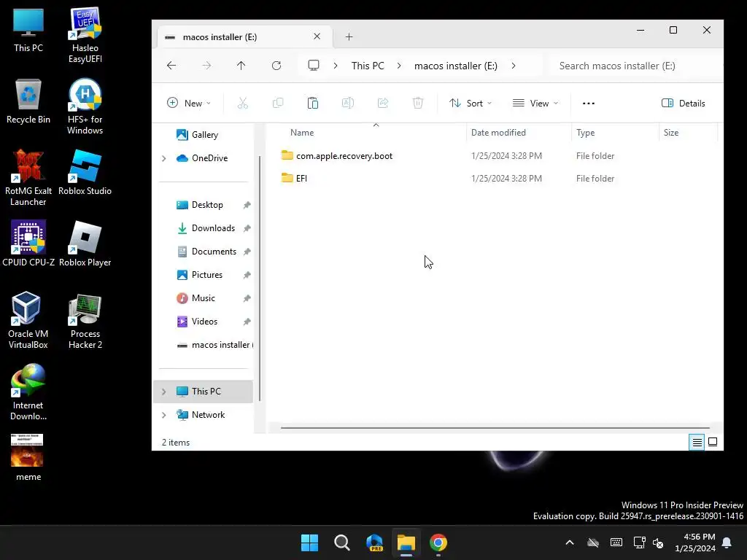Select RotMG Exalt Launcher desktop icon
Screen dimensions: 747x560
click(x=28, y=178)
